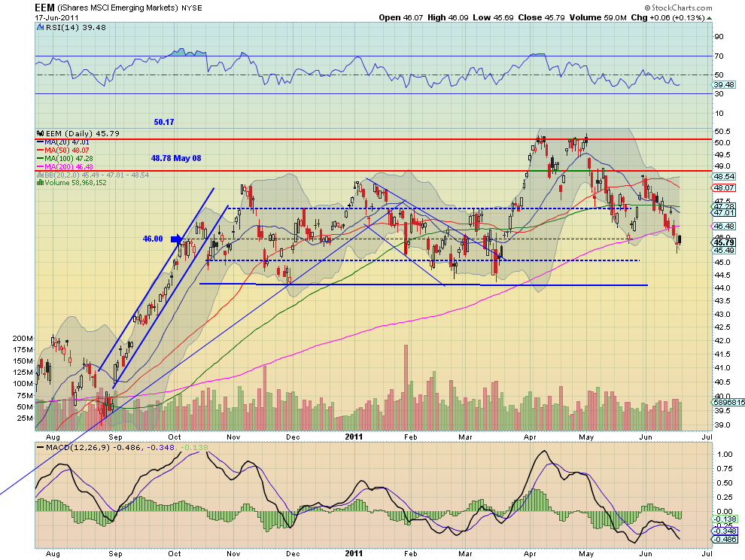Click the 48.54 upper band price tag
745x560 pixels.
(x=724, y=176)
